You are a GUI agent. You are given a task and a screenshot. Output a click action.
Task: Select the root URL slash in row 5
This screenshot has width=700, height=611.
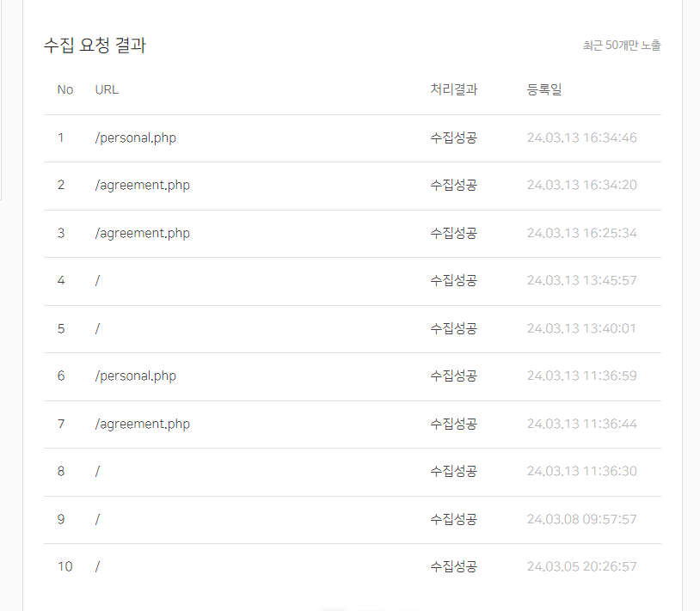click(x=97, y=328)
